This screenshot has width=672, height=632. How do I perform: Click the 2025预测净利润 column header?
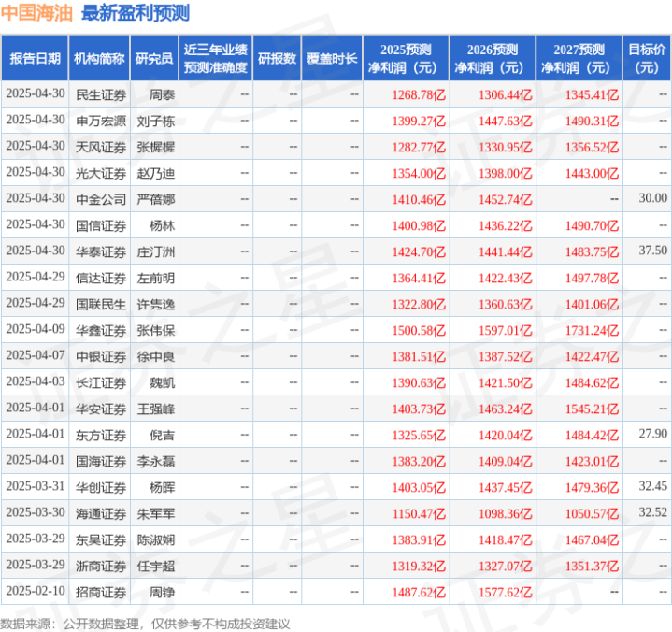click(x=406, y=58)
